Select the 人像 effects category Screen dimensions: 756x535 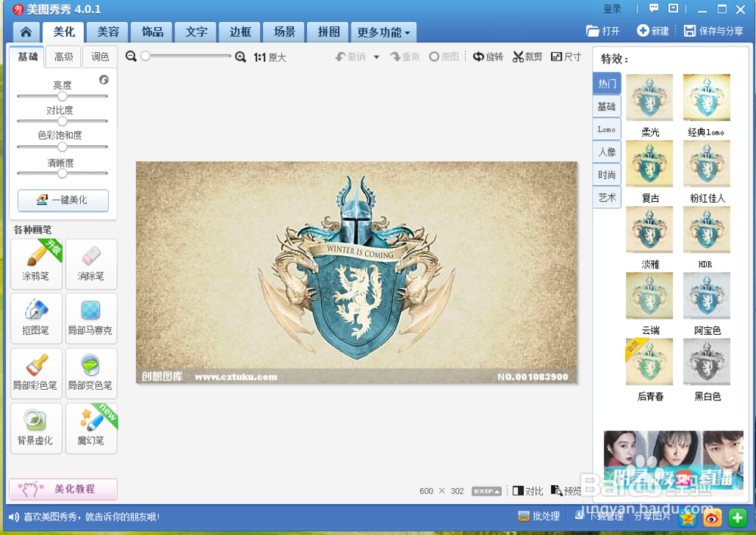(x=606, y=152)
